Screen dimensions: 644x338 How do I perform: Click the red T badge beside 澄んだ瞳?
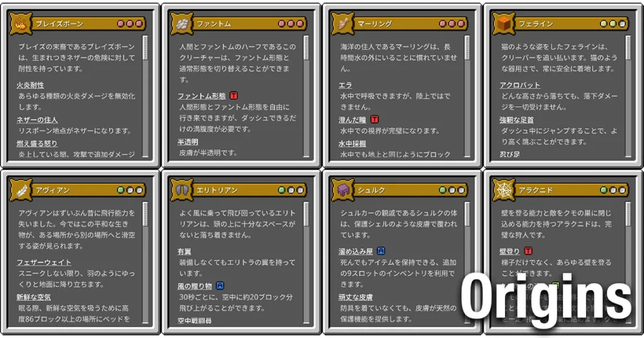coord(374,119)
